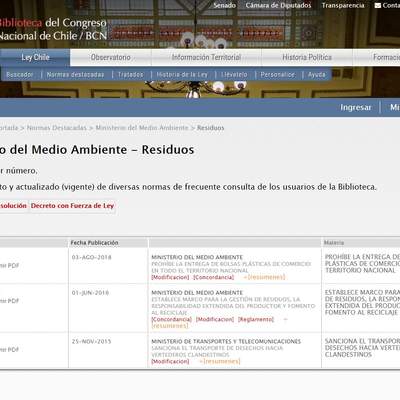Open Concordancia link in 03-AGO-2018 row
Image resolution: width=400 pixels, height=400 pixels.
214,277
